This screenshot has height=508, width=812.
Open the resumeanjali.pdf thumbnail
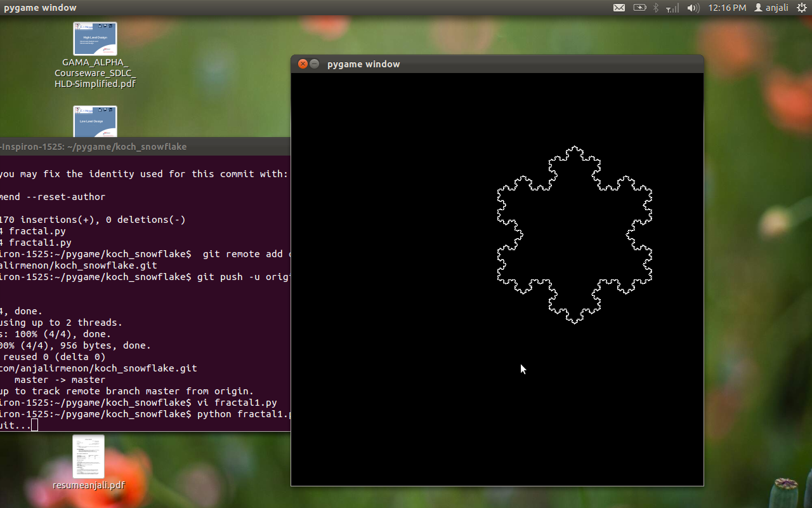tap(88, 455)
